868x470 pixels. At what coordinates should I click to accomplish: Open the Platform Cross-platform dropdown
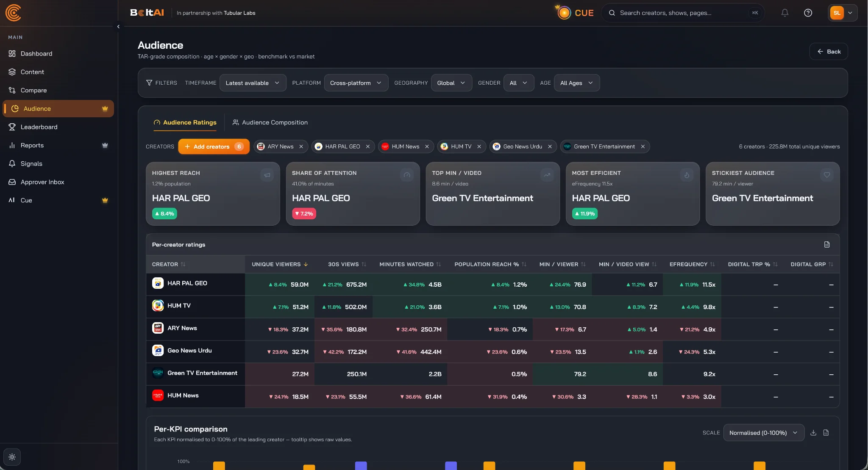(356, 83)
